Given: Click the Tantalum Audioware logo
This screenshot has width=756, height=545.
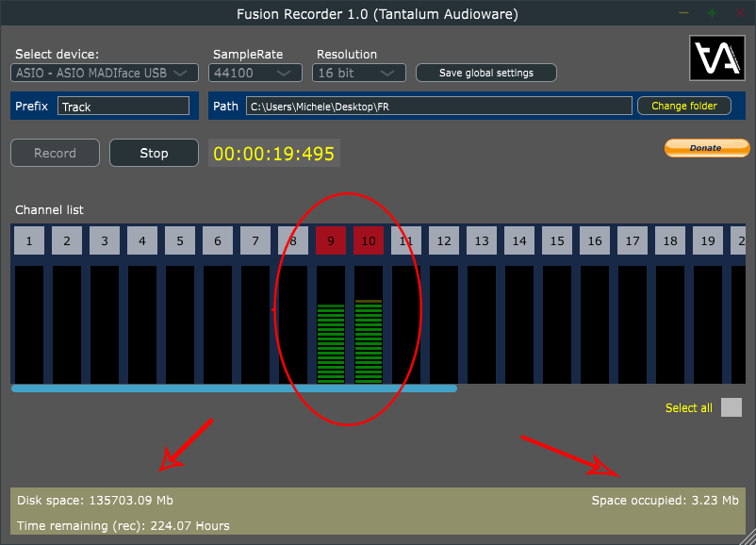Looking at the screenshot, I should click(x=717, y=58).
